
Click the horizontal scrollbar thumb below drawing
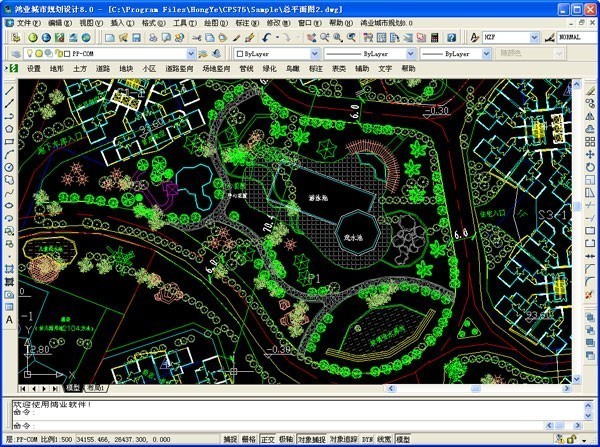click(x=476, y=388)
